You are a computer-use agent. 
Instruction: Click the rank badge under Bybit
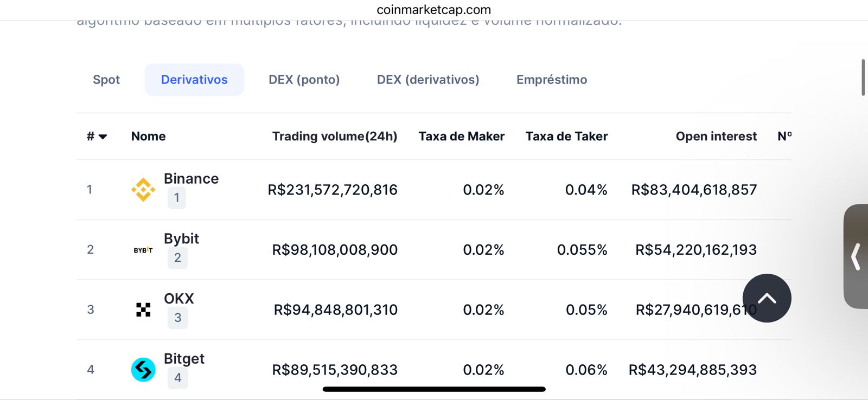click(177, 258)
